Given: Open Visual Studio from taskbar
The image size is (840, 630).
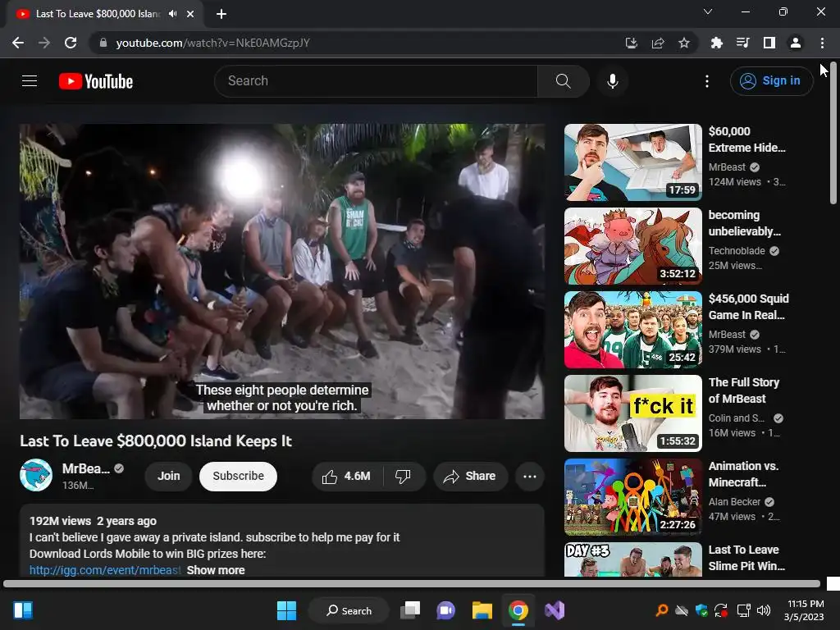Looking at the screenshot, I should 555,610.
